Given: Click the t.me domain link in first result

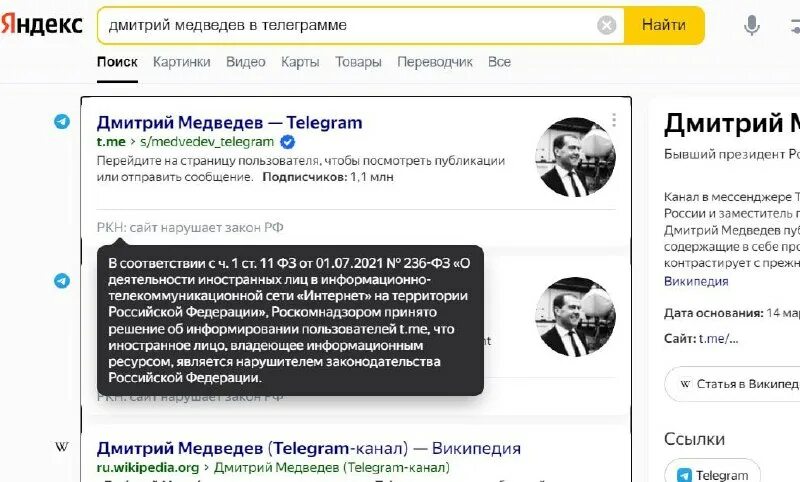Looking at the screenshot, I should tap(111, 142).
